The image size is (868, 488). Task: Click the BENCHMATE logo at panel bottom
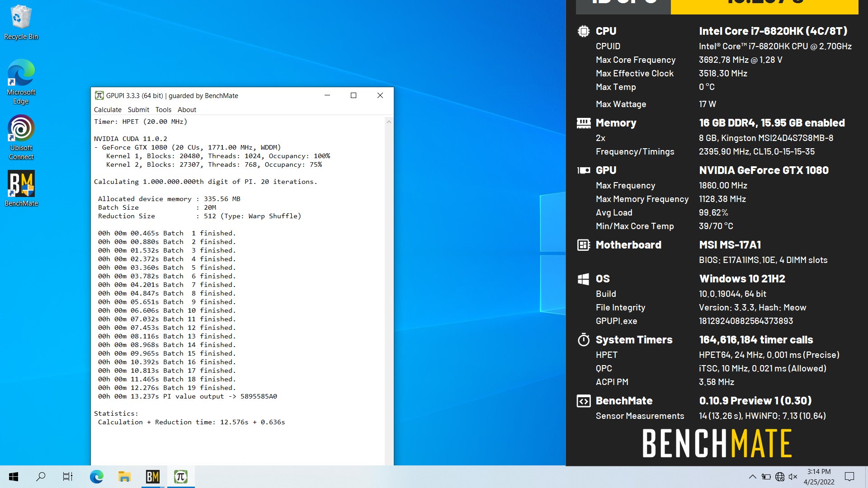pos(717,443)
